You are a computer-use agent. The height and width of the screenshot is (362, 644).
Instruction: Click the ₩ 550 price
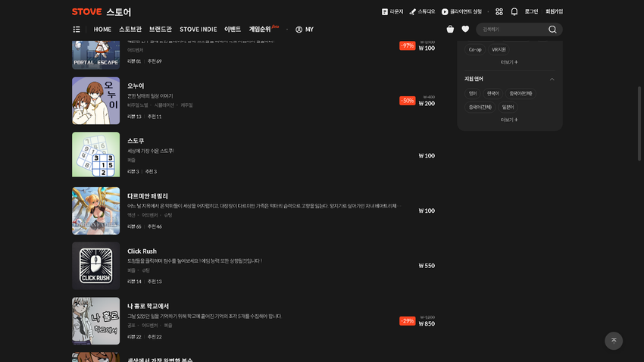pos(427,266)
